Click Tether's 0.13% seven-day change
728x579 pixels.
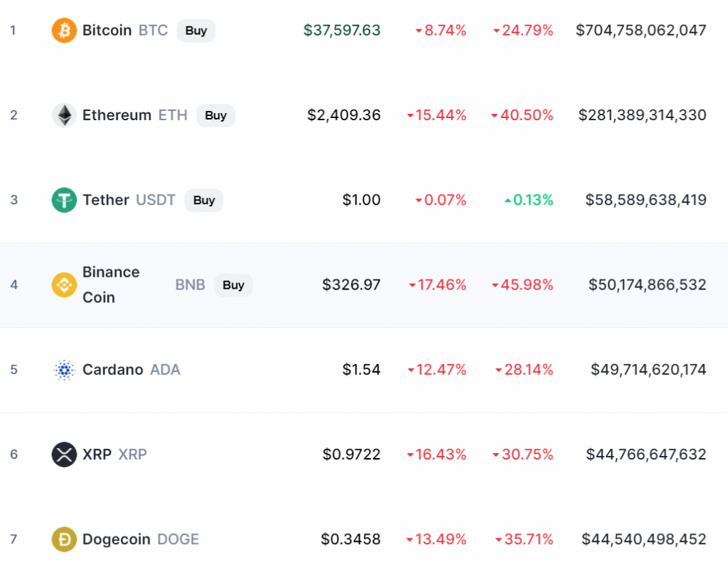529,200
